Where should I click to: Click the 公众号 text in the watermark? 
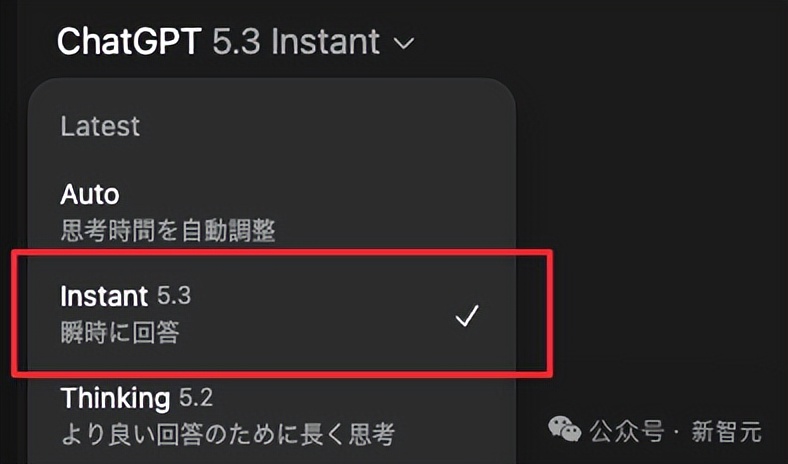pyautogui.click(x=627, y=431)
